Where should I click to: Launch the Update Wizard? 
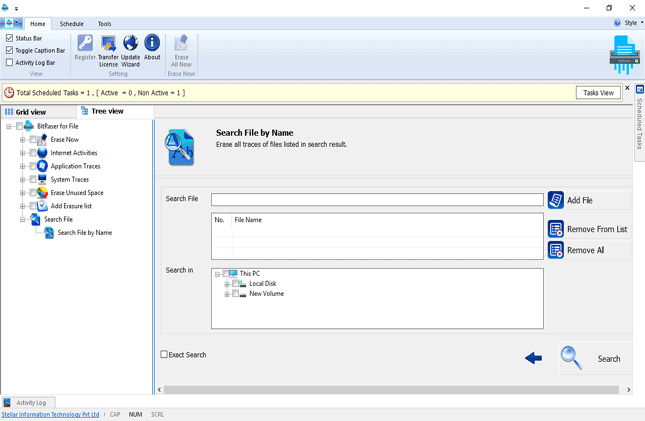tap(130, 44)
